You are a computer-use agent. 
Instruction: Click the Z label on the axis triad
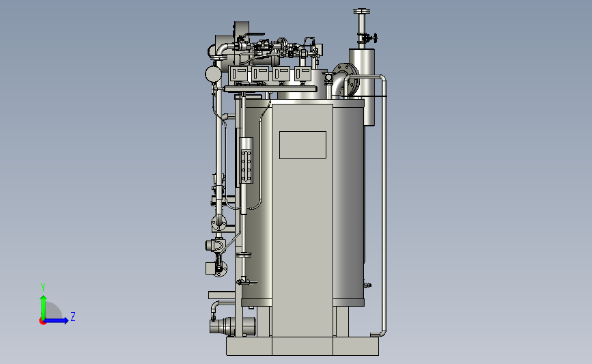pyautogui.click(x=73, y=316)
